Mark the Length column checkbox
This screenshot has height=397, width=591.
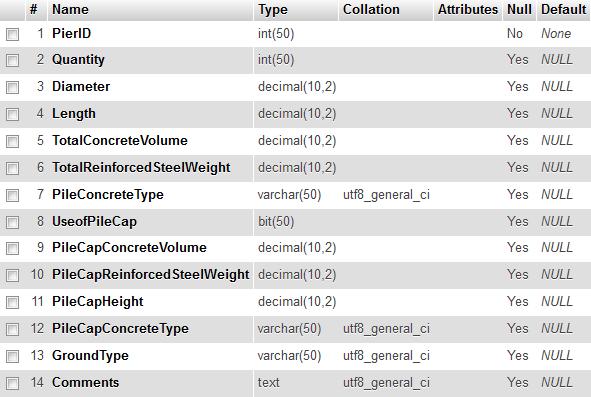coord(12,114)
